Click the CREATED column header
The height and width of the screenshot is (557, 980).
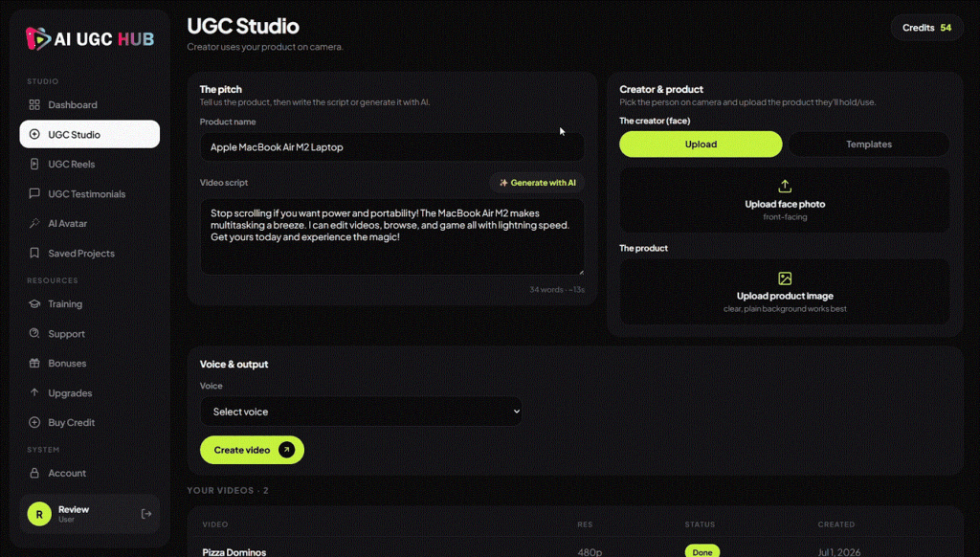(x=836, y=524)
